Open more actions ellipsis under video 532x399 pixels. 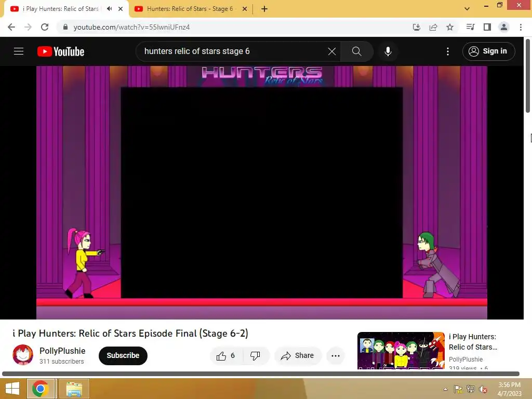(336, 355)
